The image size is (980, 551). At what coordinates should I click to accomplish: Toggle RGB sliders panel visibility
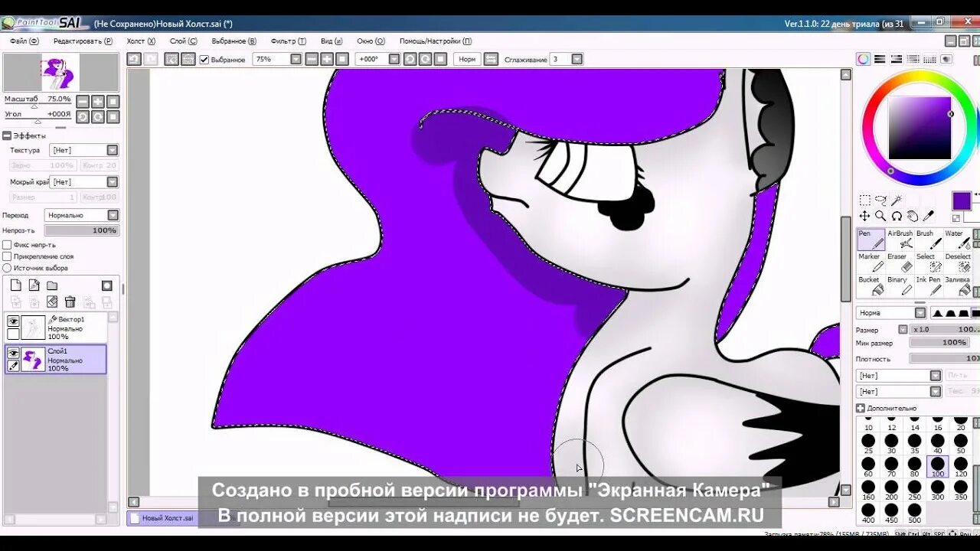tap(880, 59)
